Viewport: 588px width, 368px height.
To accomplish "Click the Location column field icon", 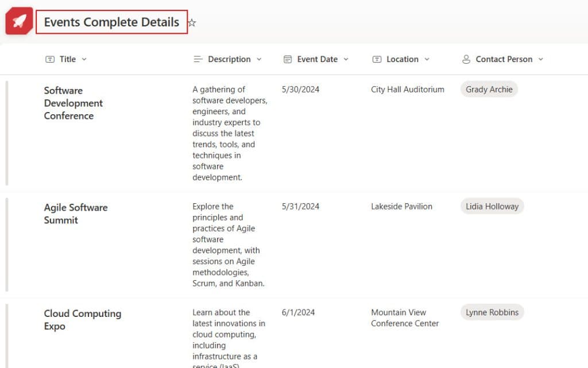I will 377,59.
